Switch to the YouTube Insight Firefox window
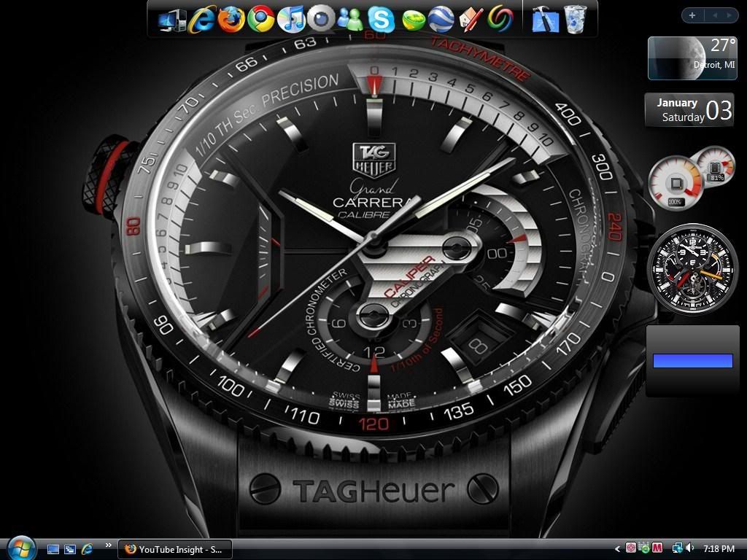747x560 pixels. coord(175,550)
